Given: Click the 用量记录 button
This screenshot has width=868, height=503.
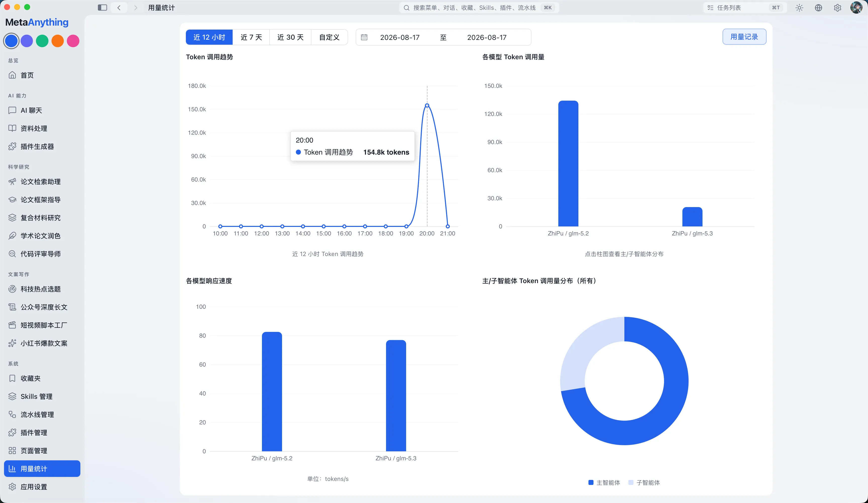Looking at the screenshot, I should coord(744,37).
